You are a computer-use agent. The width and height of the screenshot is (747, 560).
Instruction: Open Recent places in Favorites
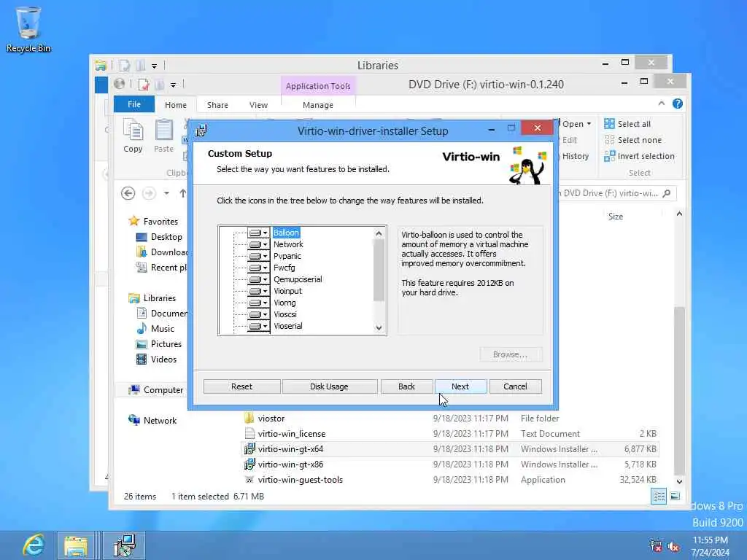pos(161,268)
